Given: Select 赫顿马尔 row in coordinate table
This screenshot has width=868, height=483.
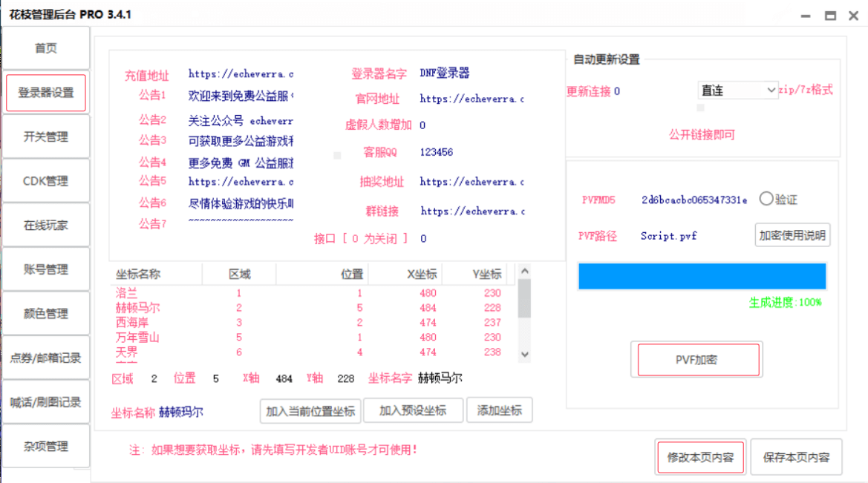Looking at the screenshot, I should pos(138,308).
